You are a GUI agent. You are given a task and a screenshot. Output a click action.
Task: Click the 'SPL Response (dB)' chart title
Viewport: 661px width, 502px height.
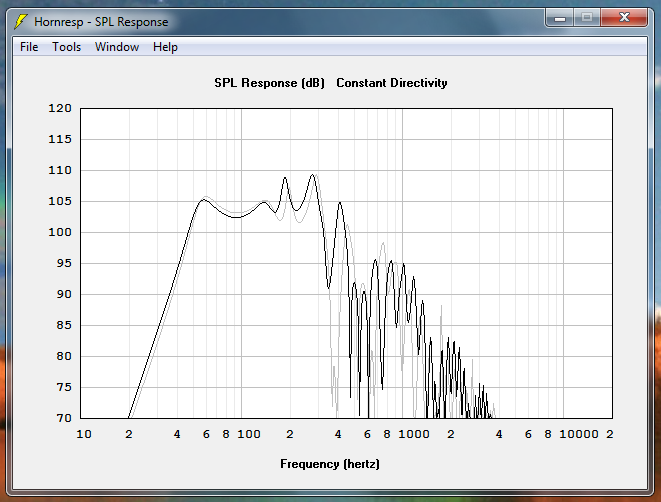[269, 83]
